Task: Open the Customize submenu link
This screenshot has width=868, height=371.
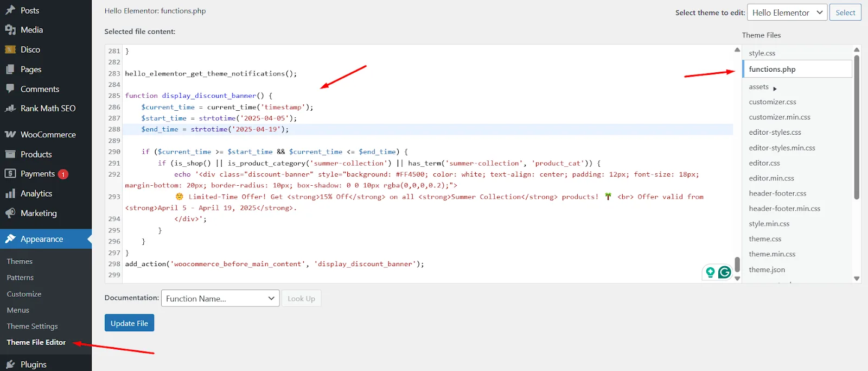Action: click(24, 294)
